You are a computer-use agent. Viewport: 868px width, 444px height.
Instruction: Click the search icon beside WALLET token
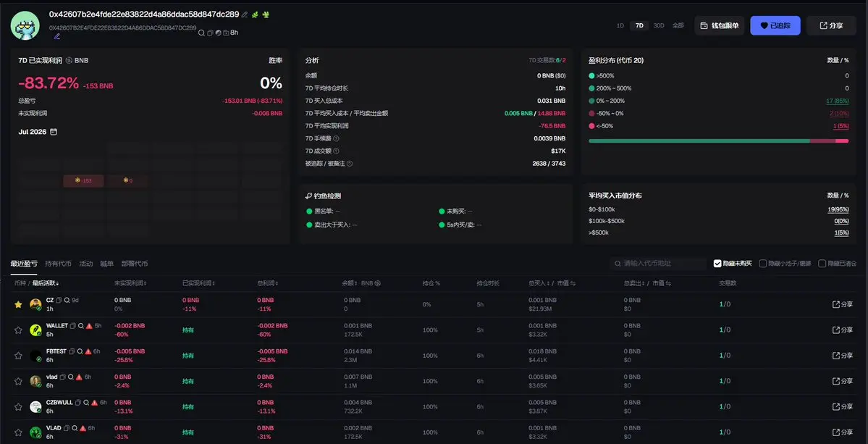pyautogui.click(x=80, y=326)
